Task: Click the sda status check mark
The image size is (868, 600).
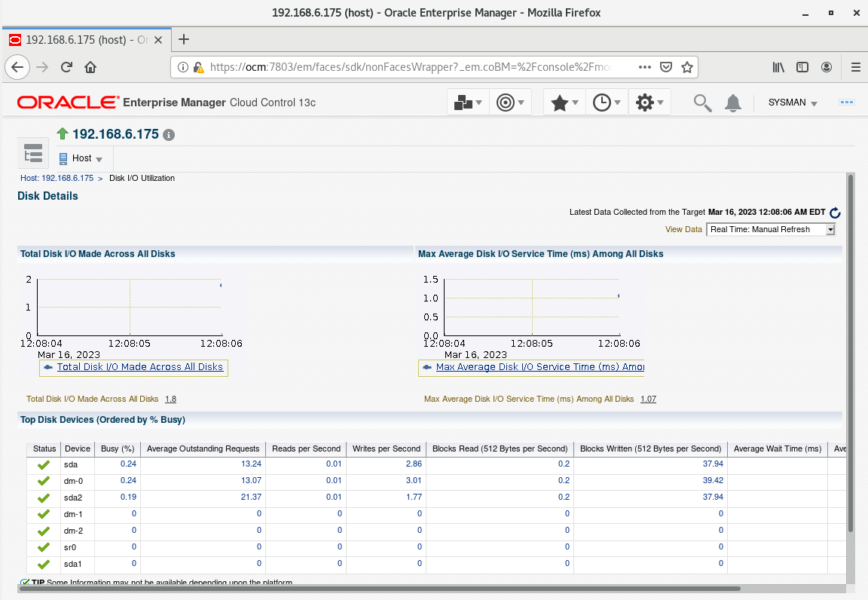Action: coord(44,465)
